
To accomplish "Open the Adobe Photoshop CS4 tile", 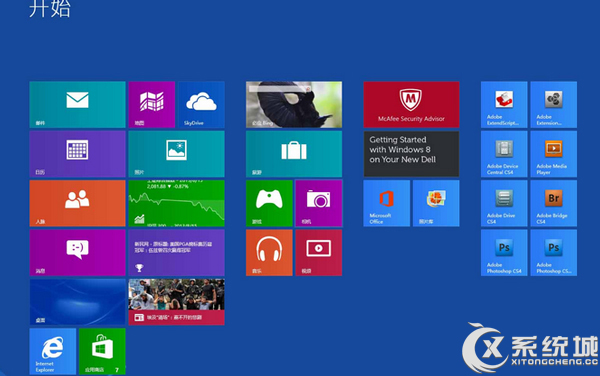I will pyautogui.click(x=504, y=252).
